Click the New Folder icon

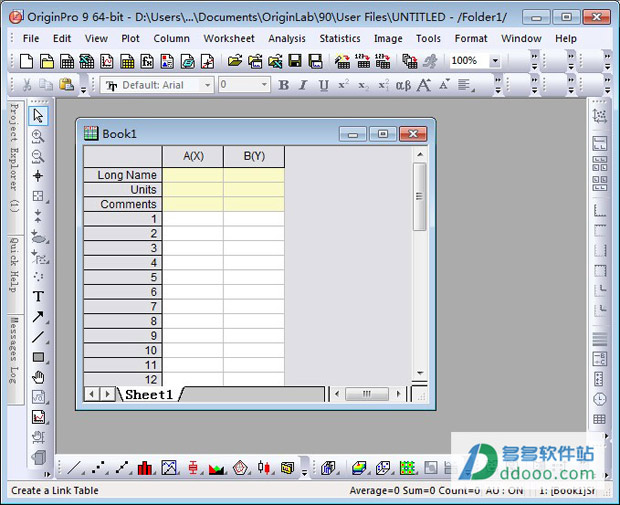(x=47, y=61)
